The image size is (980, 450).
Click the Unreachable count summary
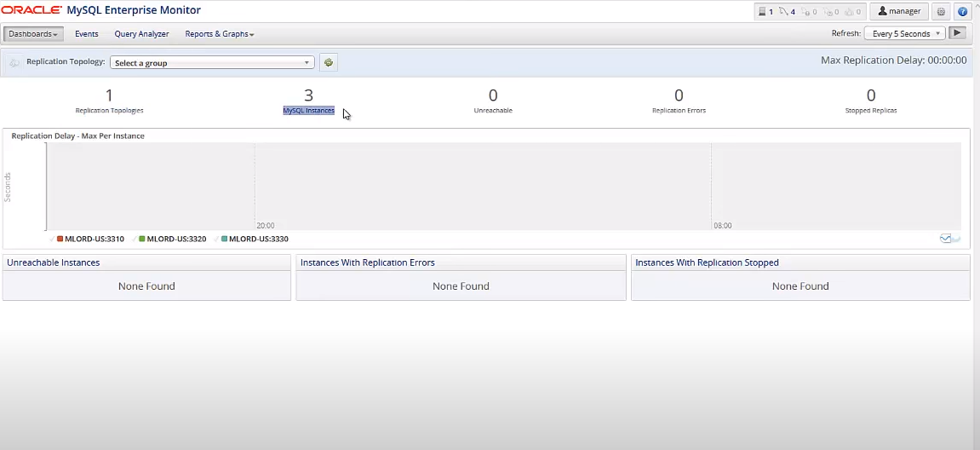(493, 101)
